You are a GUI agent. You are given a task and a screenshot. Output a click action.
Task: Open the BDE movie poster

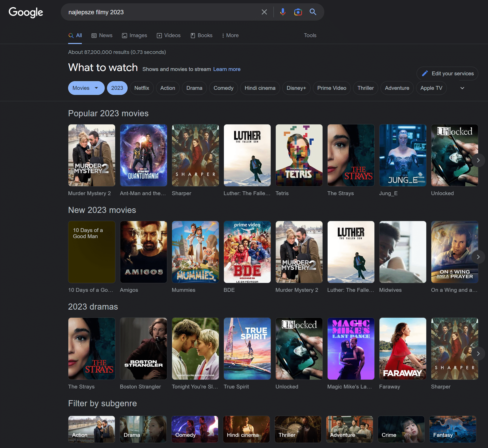point(247,252)
